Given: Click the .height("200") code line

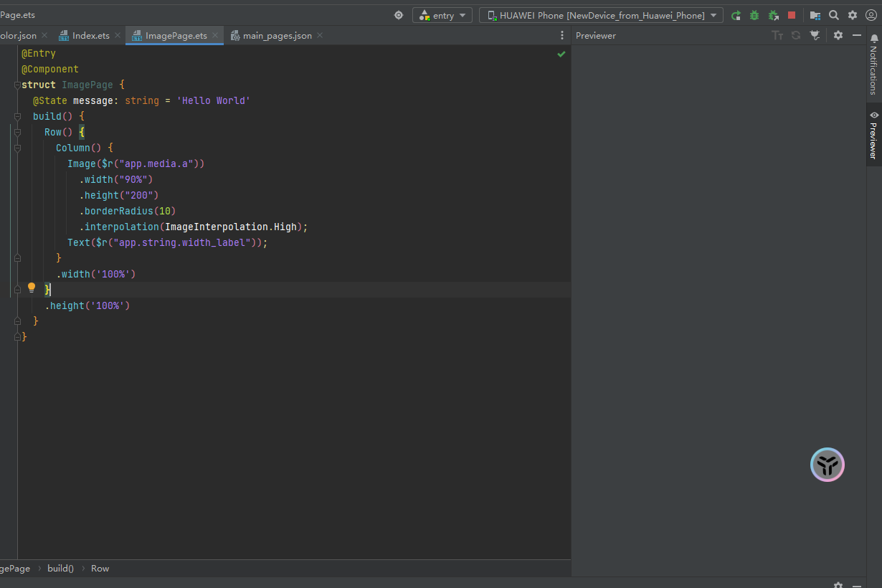Looking at the screenshot, I should [x=119, y=196].
